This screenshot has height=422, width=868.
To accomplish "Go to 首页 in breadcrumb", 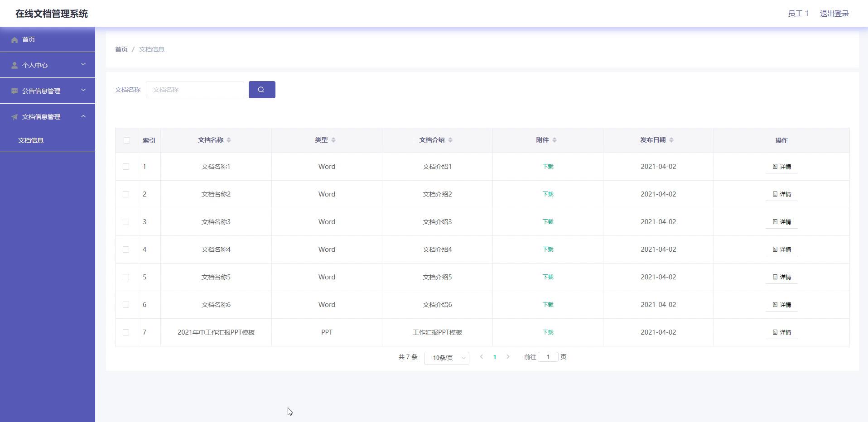I will (121, 49).
